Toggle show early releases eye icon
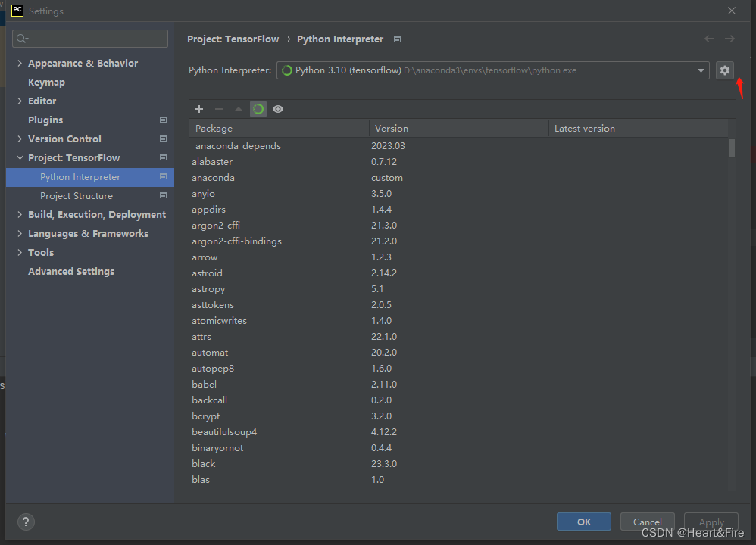This screenshot has width=756, height=545. (278, 109)
